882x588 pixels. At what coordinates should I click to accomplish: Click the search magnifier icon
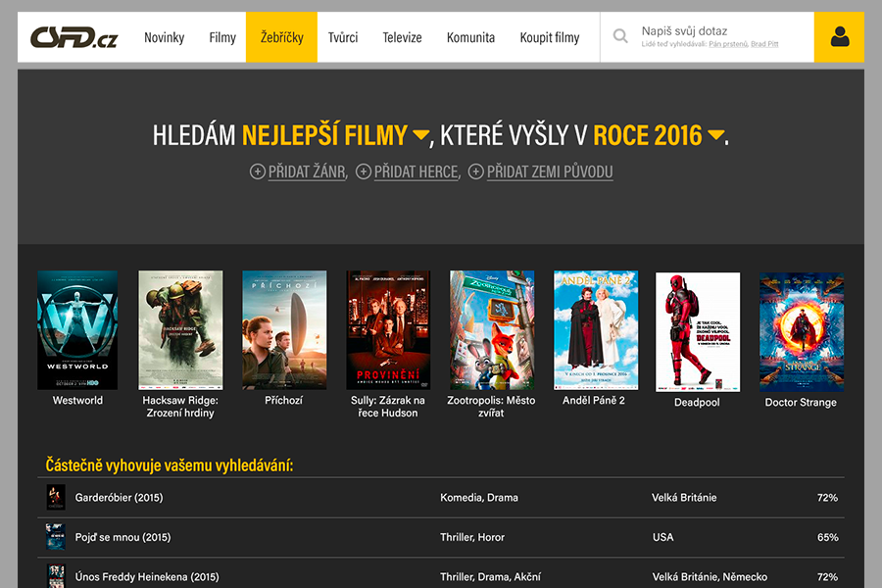point(620,37)
